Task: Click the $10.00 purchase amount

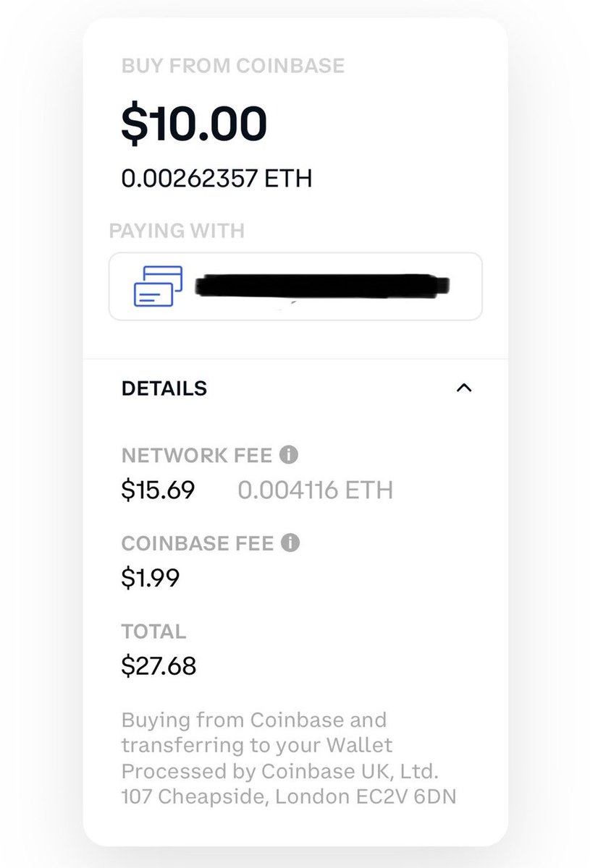Action: [x=194, y=124]
